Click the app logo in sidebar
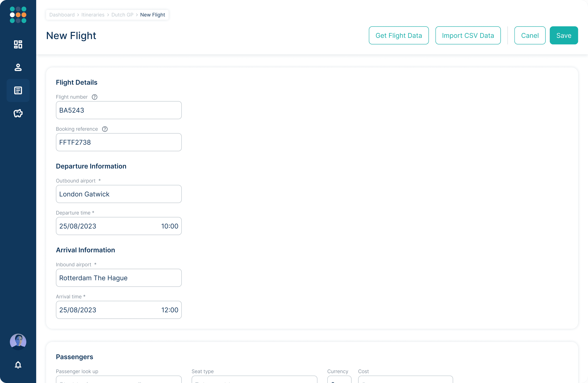588x383 pixels. tap(18, 15)
